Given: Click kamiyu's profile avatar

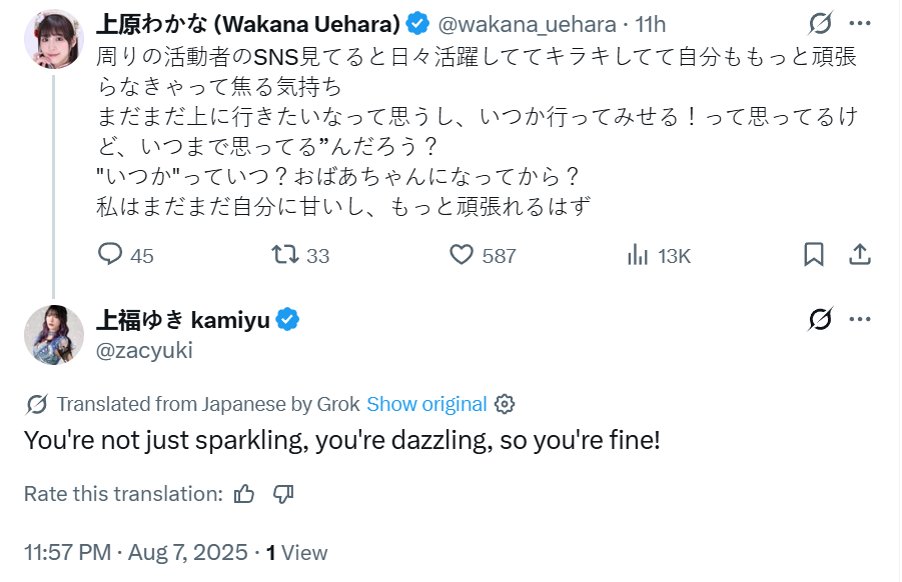Looking at the screenshot, I should 53,334.
